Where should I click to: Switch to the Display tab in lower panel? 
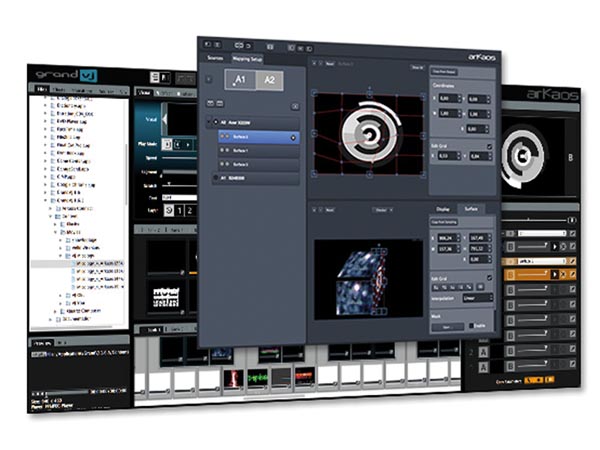click(443, 209)
